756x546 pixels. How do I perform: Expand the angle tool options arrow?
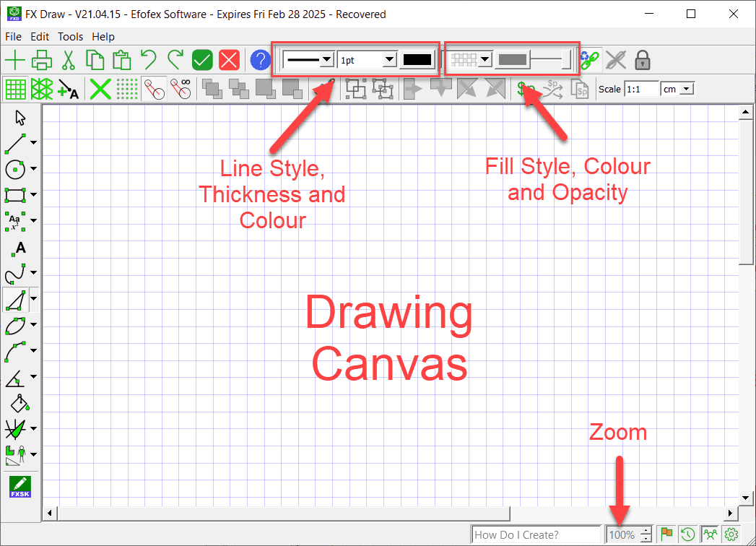33,377
